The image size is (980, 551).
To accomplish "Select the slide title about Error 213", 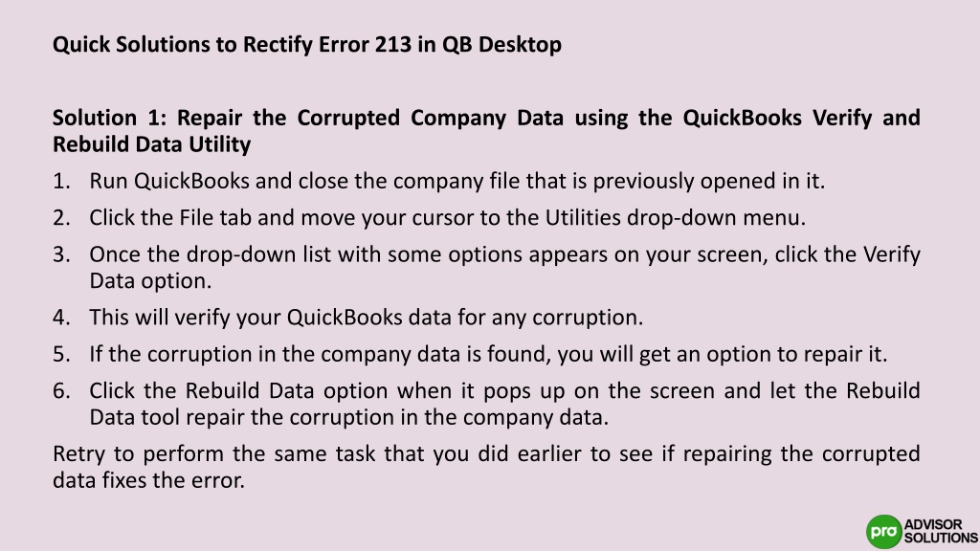I will point(307,44).
